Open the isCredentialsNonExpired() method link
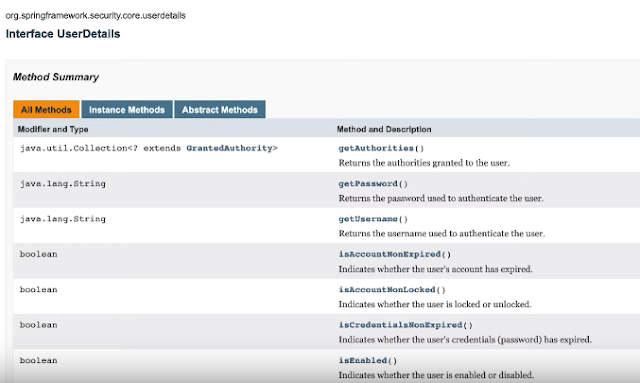This screenshot has width=640, height=383. point(400,325)
